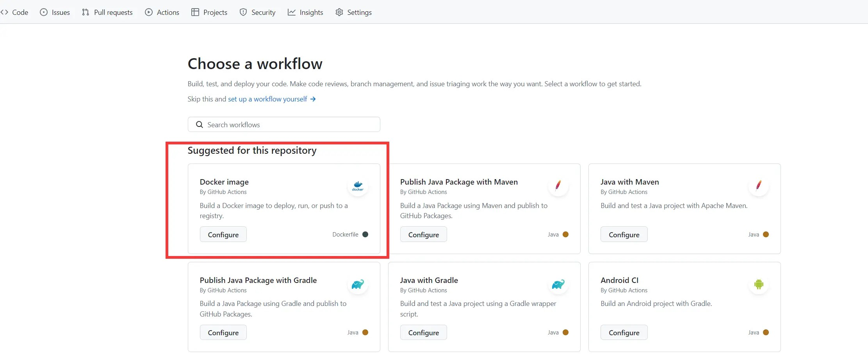868x361 pixels.
Task: Click the 'Choose a workflow' heading
Action: click(255, 64)
